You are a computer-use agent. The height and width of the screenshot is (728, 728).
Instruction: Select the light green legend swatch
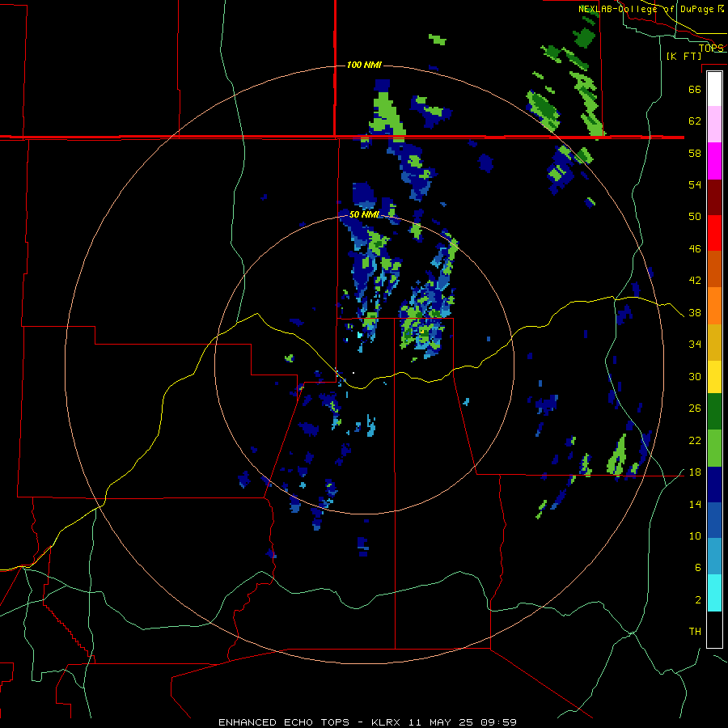(714, 448)
